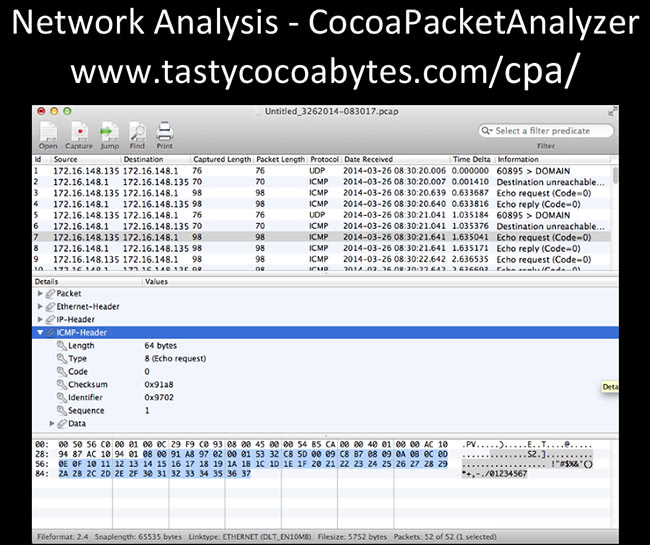Screen dimensions: 650x545
Task: Select packet 5 UDP row
Action: click(321, 215)
